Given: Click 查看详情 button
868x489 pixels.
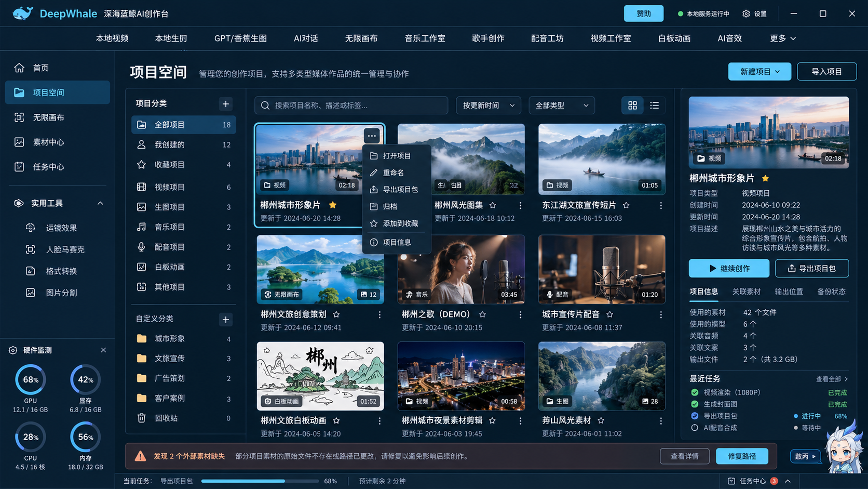Looking at the screenshot, I should coord(685,456).
